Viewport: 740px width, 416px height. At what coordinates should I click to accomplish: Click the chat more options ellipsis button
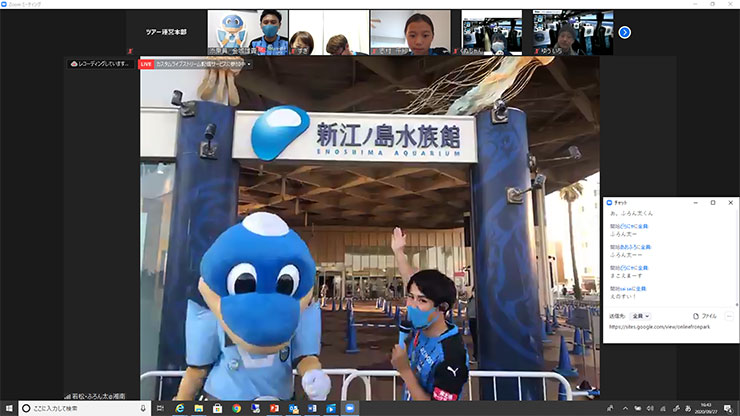click(730, 315)
